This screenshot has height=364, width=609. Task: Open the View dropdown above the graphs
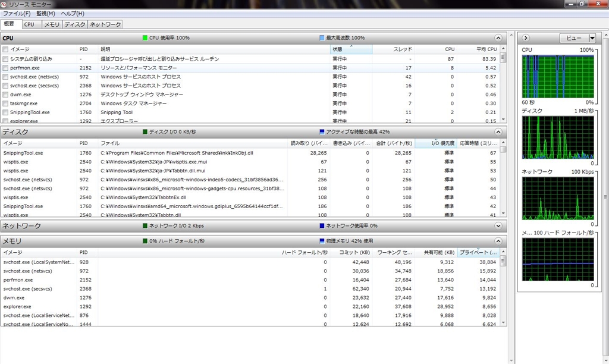(x=578, y=38)
